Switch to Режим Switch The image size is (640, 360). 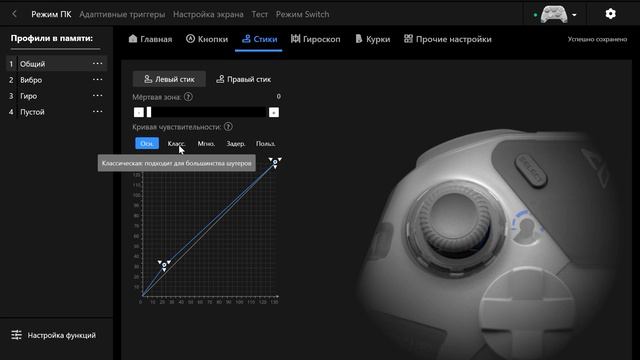click(x=302, y=14)
